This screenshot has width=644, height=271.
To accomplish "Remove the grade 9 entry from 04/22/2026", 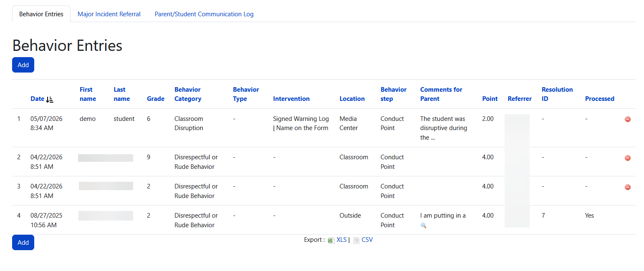I will [x=627, y=158].
